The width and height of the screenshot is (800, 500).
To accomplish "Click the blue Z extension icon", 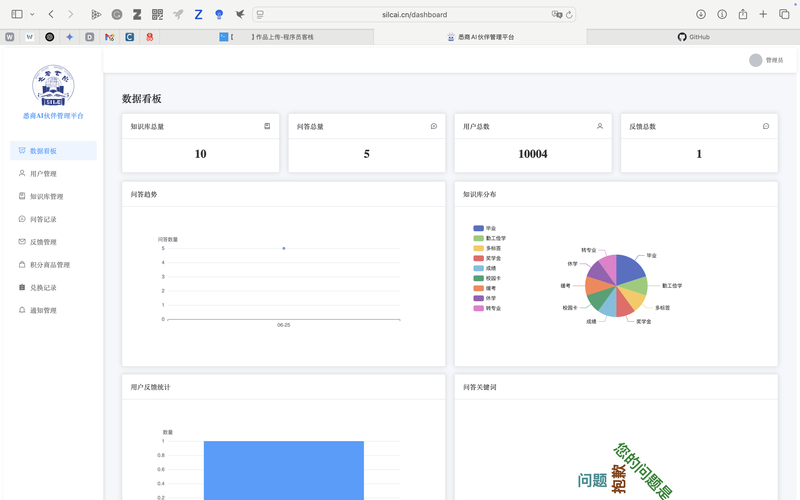I will 198,14.
